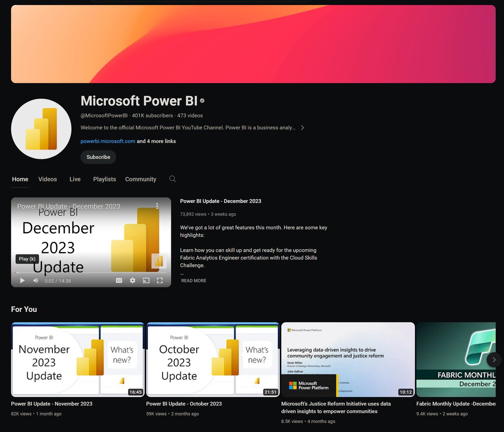Viewport: 504px width, 432px height.
Task: Click the Power BI watermark logo in player
Action: [x=159, y=261]
